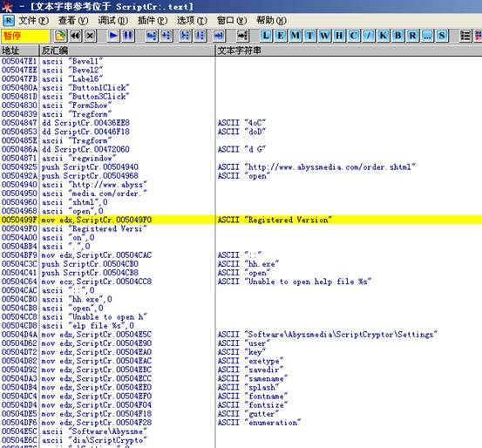Pause execution with the pause icon
Image resolution: width=482 pixels, height=448 pixels.
(x=128, y=36)
